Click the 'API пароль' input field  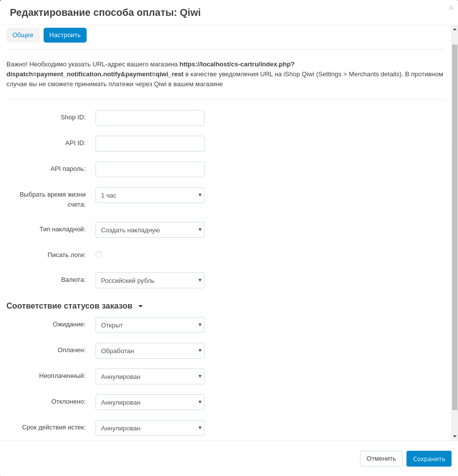point(150,169)
